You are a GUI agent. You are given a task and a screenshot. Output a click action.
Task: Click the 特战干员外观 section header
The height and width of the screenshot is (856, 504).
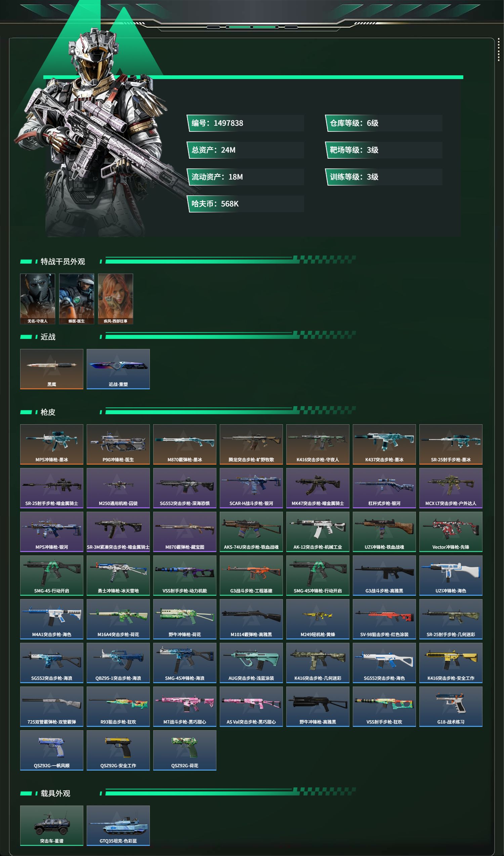[63, 261]
